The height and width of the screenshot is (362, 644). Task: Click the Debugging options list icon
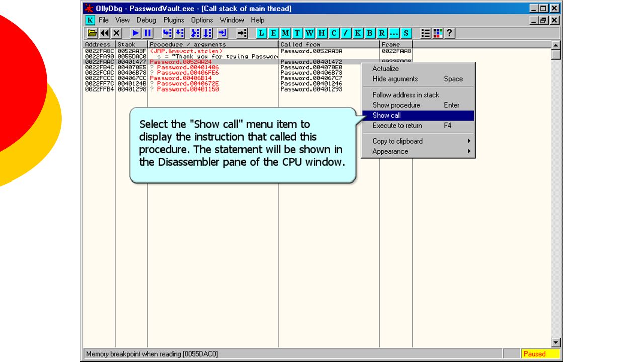pos(426,33)
